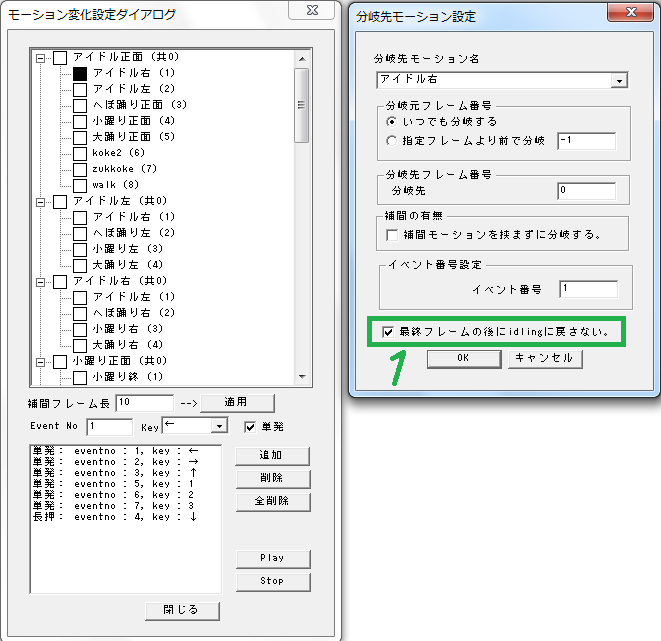Click the 追加 button
Image resolution: width=661 pixels, height=641 pixels.
pos(272,456)
